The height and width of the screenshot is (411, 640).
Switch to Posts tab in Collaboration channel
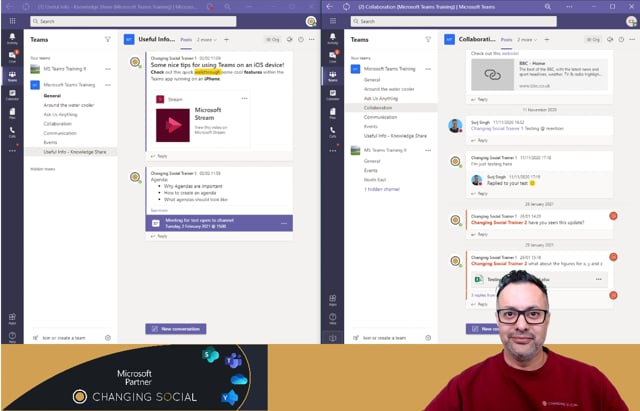507,40
